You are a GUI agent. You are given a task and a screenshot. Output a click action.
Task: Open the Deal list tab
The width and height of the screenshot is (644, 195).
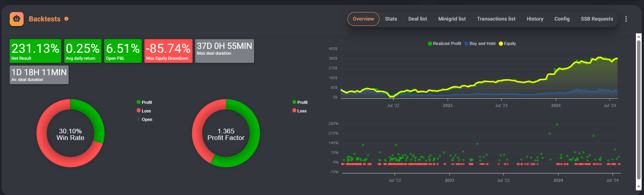tap(417, 19)
